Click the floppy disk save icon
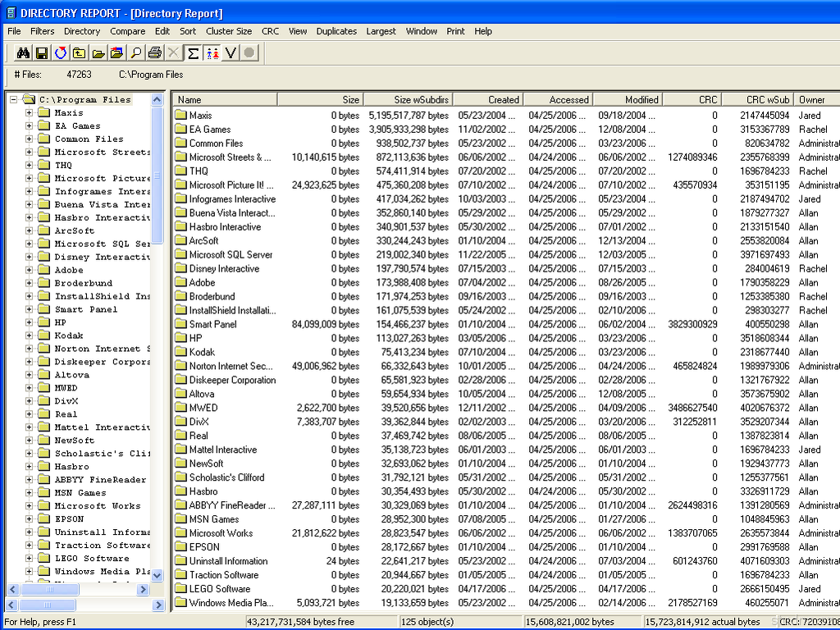 (x=41, y=53)
